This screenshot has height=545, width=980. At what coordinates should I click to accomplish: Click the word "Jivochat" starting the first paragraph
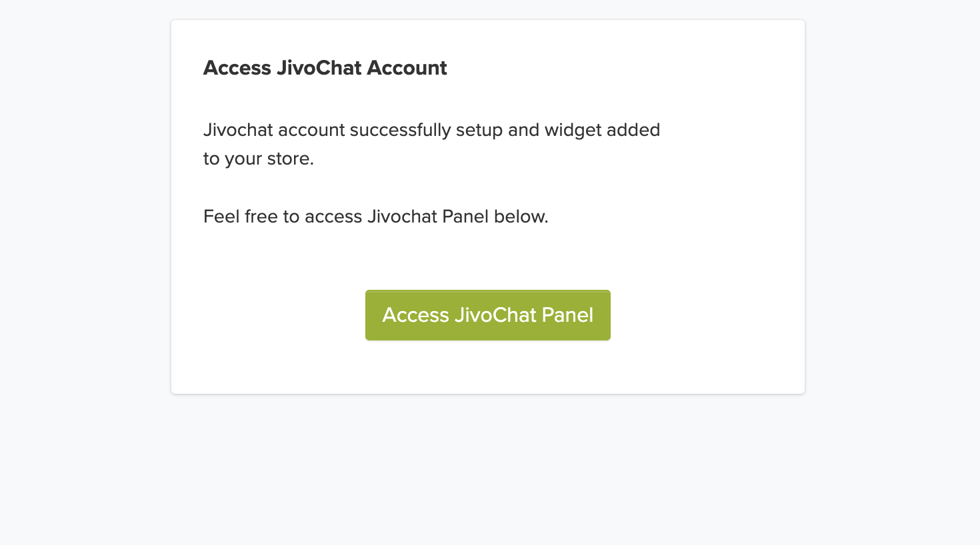point(238,130)
